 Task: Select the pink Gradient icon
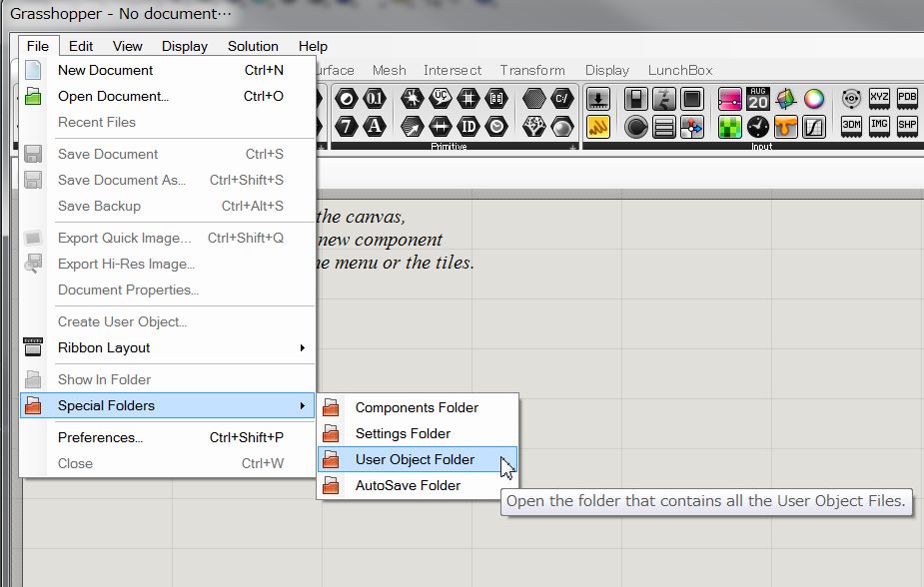pos(729,99)
